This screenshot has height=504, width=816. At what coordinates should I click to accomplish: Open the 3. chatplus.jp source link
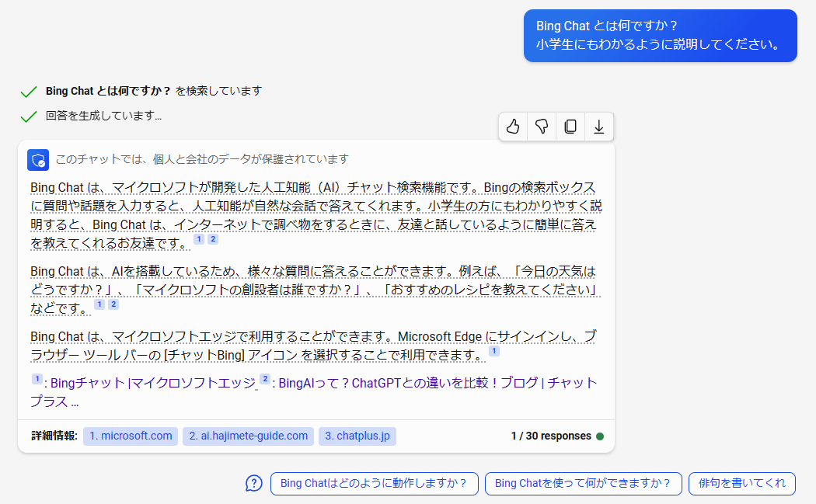click(357, 436)
